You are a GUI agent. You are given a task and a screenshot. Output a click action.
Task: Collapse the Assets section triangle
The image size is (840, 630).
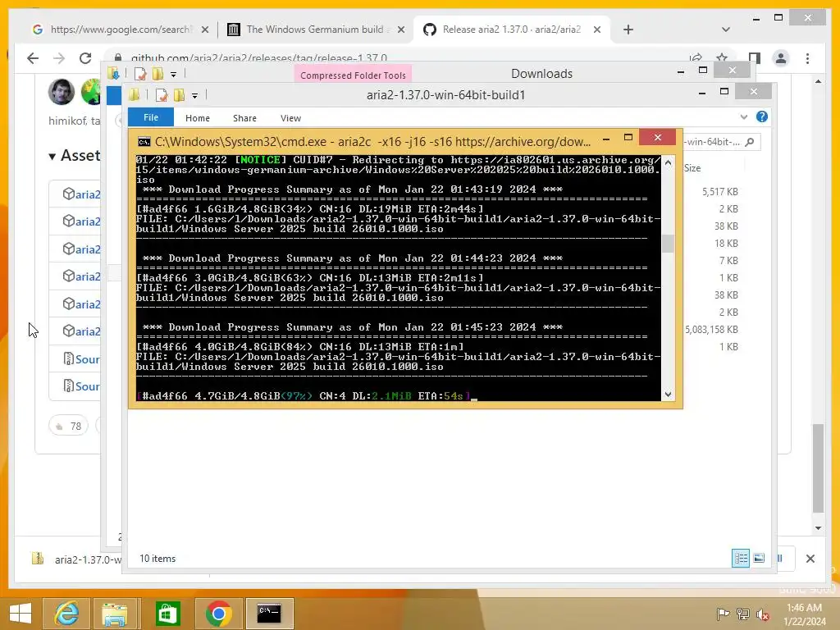[x=52, y=157]
